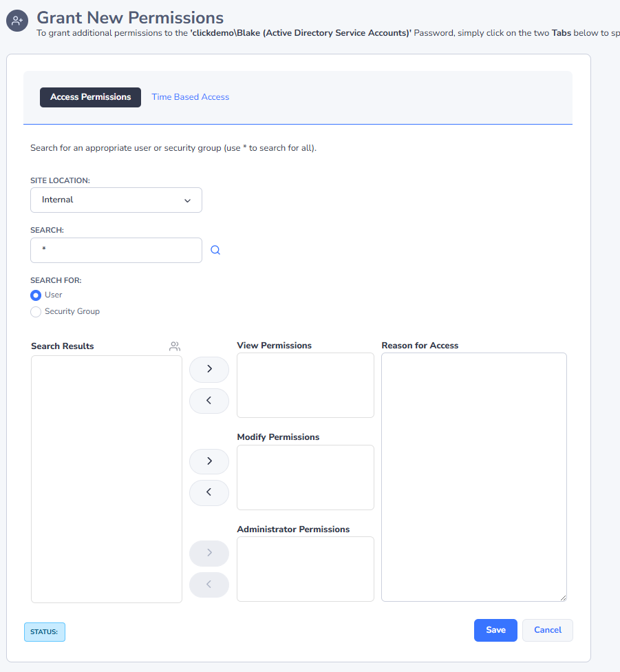Click the left arrow below View Permissions transfer
Image resolution: width=620 pixels, height=672 pixels.
point(209,401)
